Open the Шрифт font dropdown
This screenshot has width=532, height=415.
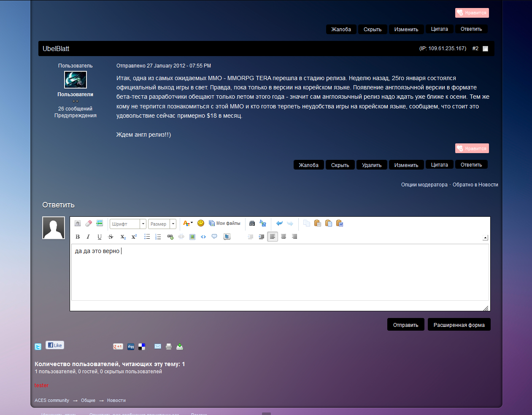click(x=128, y=224)
